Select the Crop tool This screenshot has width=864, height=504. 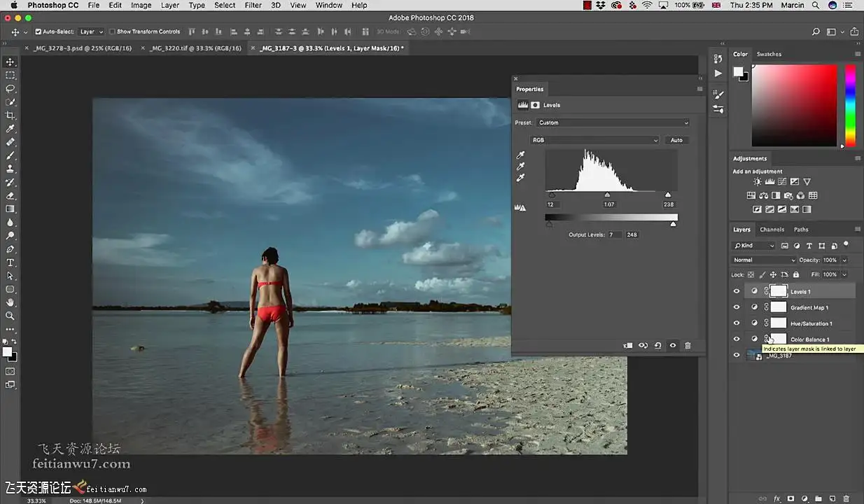pyautogui.click(x=10, y=115)
